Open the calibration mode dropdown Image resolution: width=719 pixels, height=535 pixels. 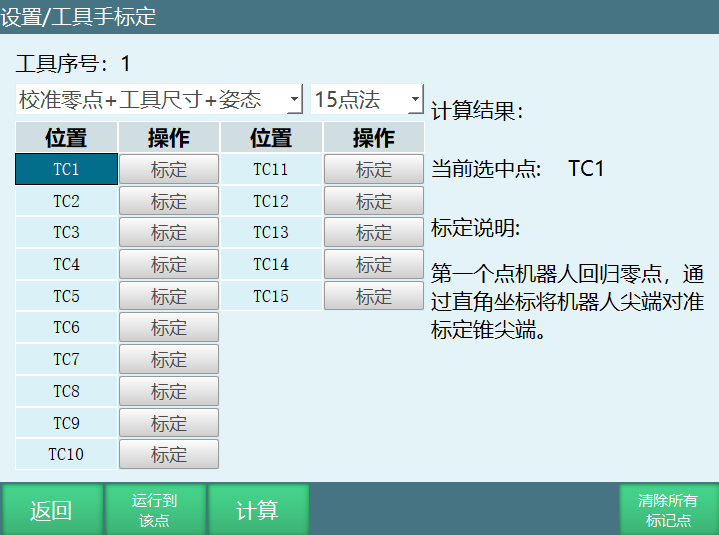pyautogui.click(x=159, y=99)
